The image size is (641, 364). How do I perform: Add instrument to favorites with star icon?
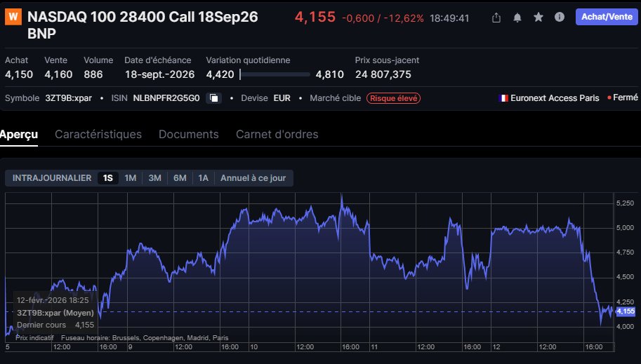click(x=538, y=17)
